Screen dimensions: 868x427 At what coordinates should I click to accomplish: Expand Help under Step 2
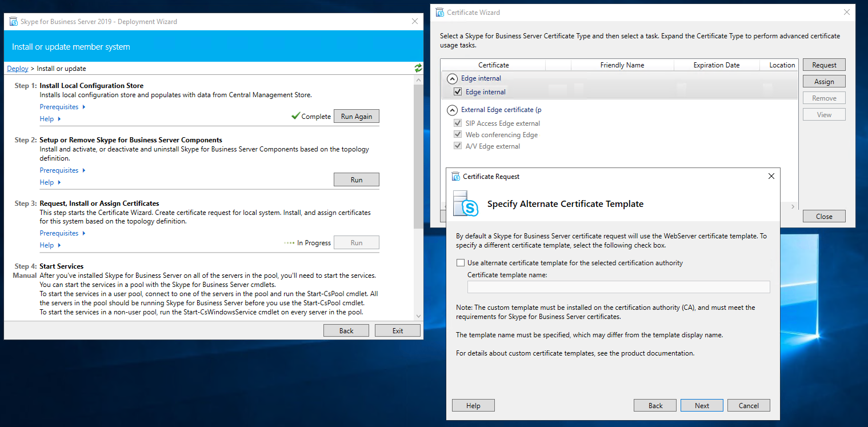[50, 182]
